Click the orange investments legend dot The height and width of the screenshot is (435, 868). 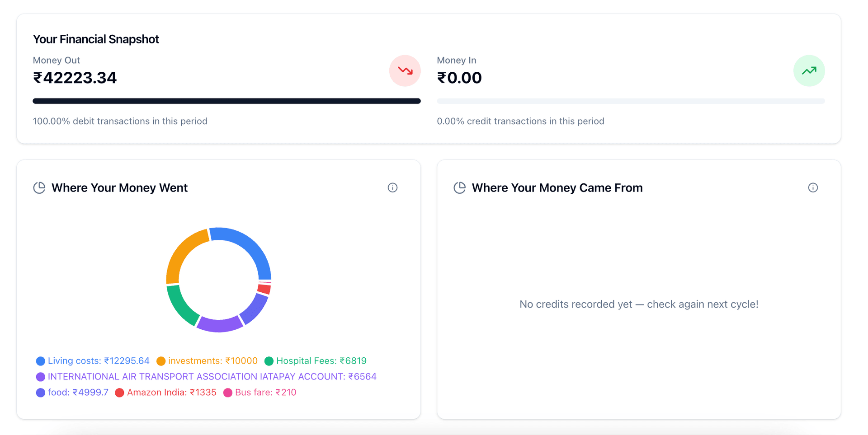pos(161,361)
